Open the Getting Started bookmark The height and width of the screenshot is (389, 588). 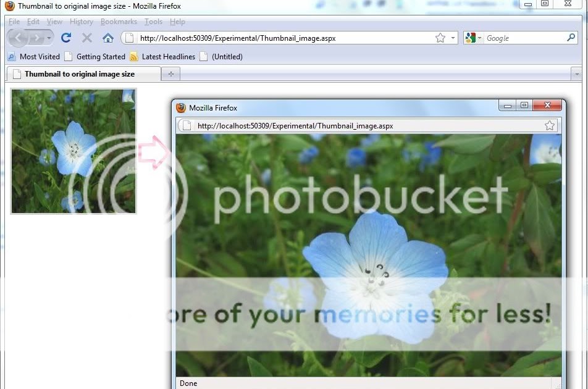point(95,57)
